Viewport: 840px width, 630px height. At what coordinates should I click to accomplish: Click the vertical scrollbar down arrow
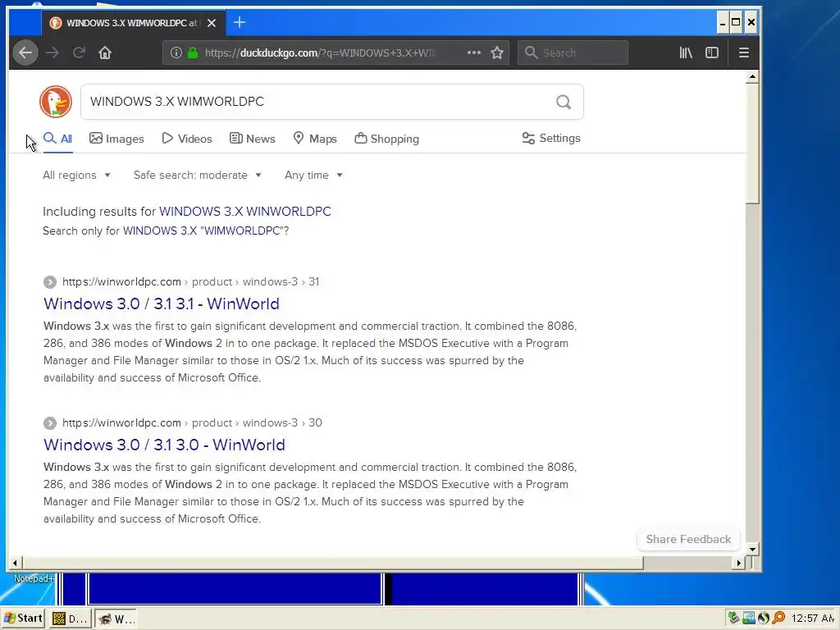753,549
